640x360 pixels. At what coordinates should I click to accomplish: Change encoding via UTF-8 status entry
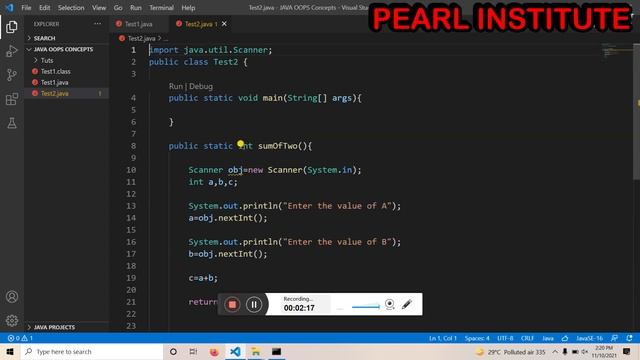point(505,338)
